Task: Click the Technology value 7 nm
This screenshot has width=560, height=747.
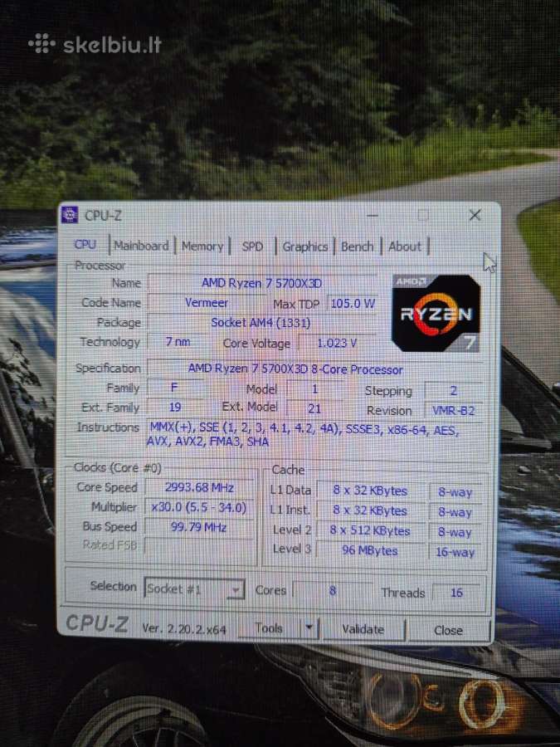Action: 178,342
